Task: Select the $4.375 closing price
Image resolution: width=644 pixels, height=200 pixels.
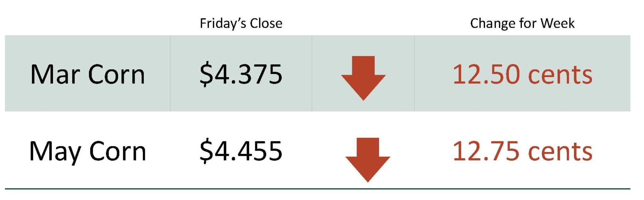Action: (241, 74)
